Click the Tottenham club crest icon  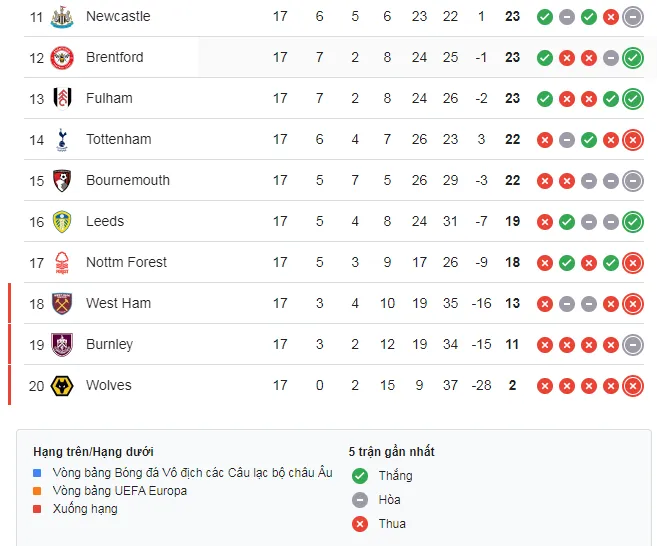click(x=62, y=139)
